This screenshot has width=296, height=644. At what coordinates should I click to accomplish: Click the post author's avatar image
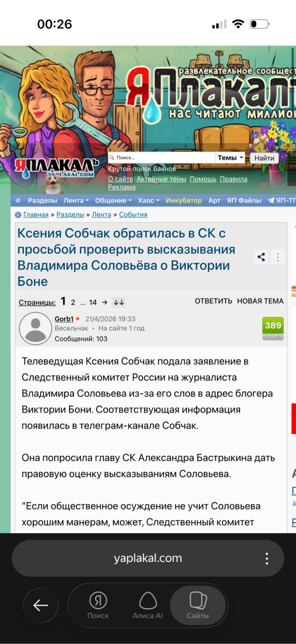(35, 328)
